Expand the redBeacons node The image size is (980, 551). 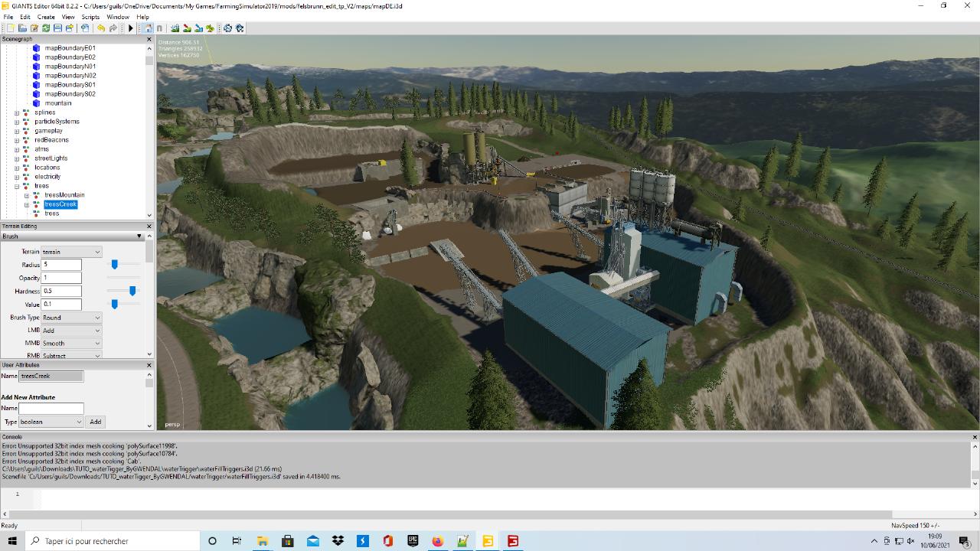pyautogui.click(x=17, y=140)
